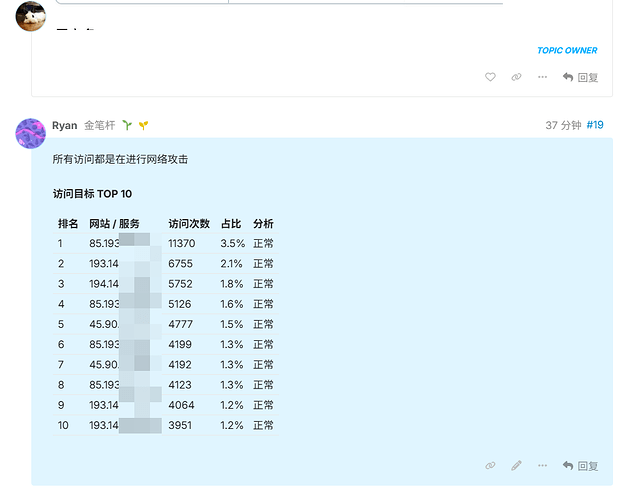Open Ryan's user profile name
642x500 pixels.
(x=65, y=125)
